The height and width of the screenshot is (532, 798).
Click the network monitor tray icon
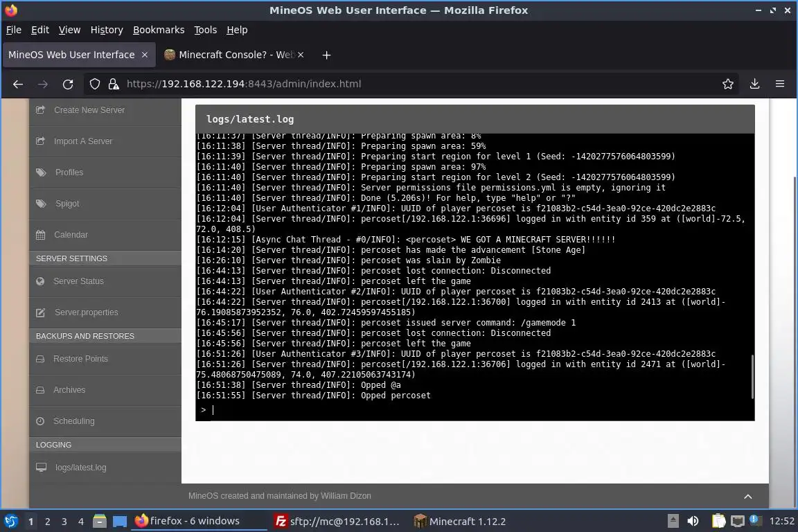click(737, 521)
